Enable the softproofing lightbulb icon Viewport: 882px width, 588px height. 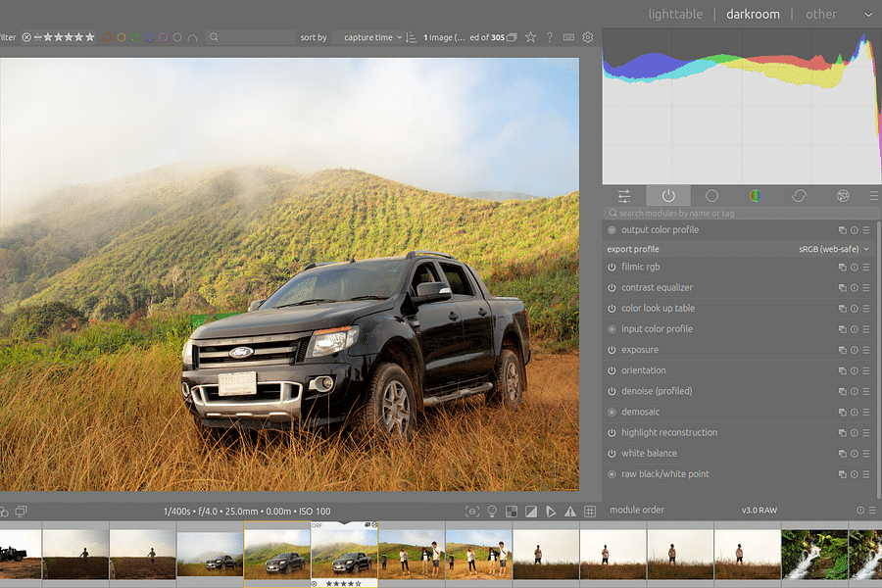pyautogui.click(x=491, y=511)
